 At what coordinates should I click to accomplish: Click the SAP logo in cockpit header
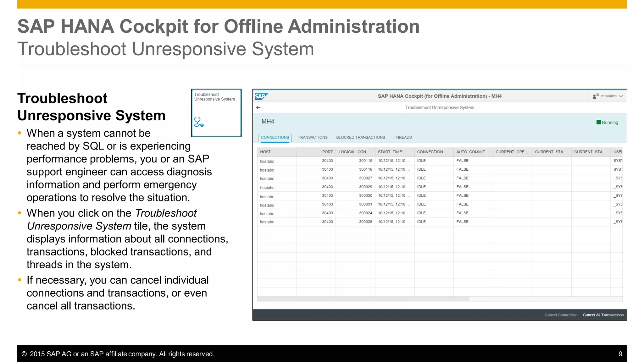tap(261, 96)
